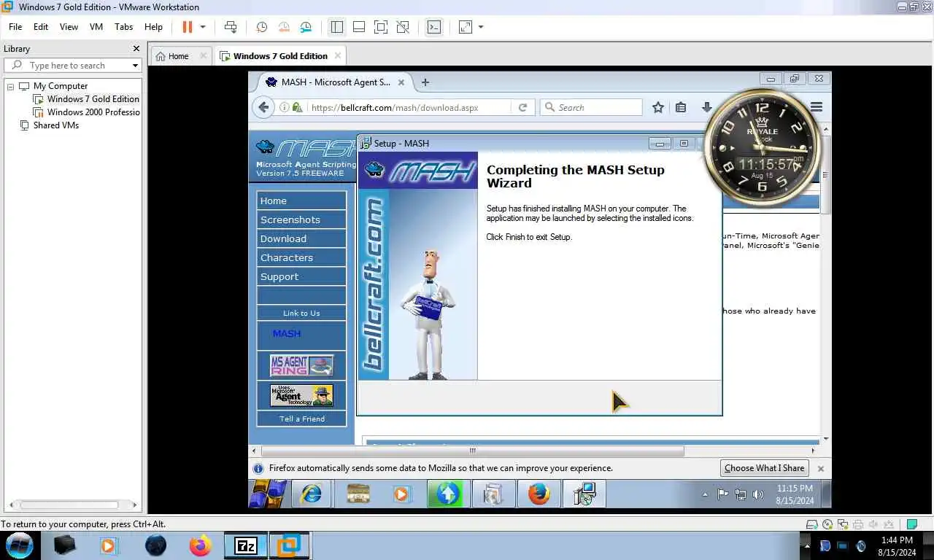
Task: Close the Library panel
Action: 136,49
